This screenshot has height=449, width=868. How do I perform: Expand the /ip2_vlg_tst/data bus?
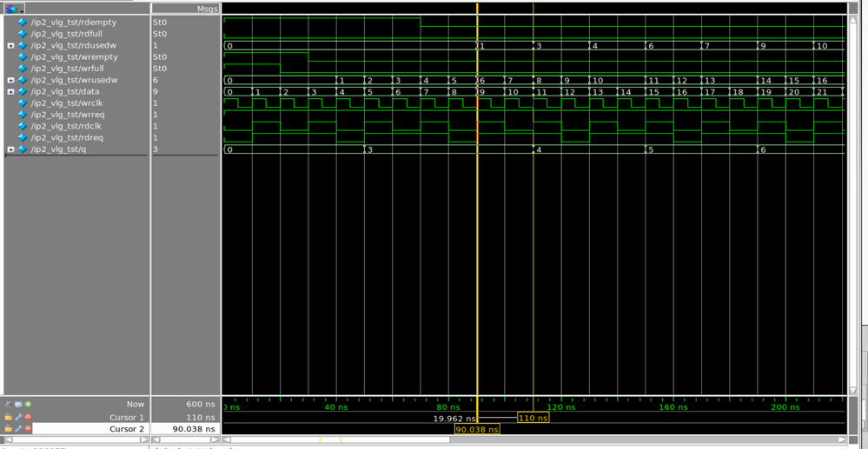pyautogui.click(x=10, y=92)
